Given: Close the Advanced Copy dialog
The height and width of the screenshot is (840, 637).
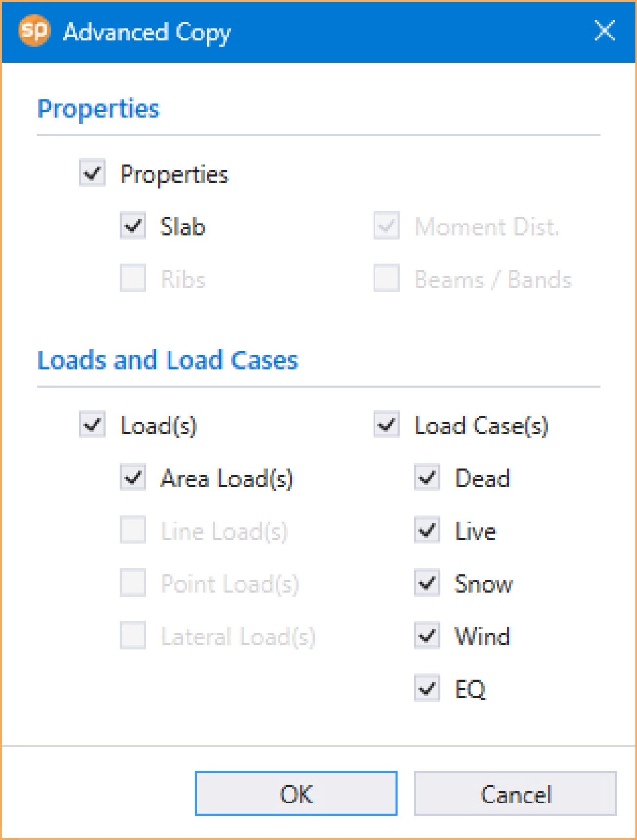Looking at the screenshot, I should [604, 31].
